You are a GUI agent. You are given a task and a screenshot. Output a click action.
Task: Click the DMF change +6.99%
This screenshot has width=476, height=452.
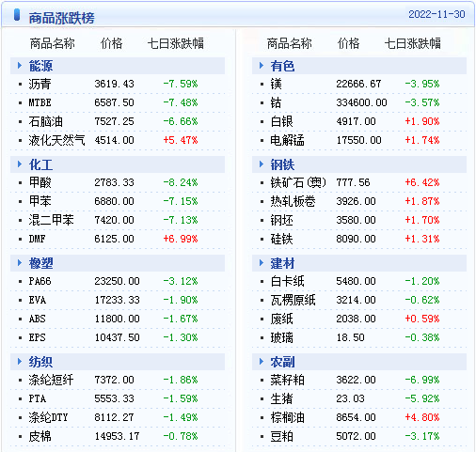point(181,239)
